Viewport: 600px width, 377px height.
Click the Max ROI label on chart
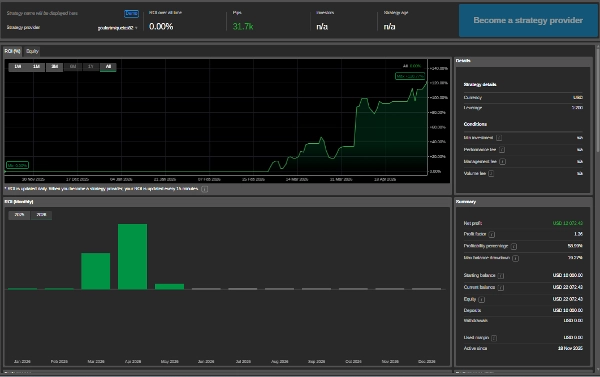[x=410, y=76]
